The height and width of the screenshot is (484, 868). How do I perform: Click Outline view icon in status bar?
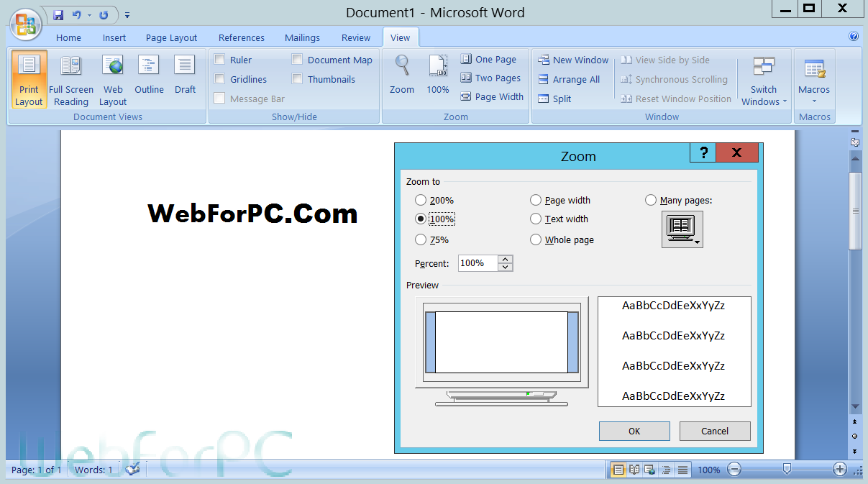[666, 470]
